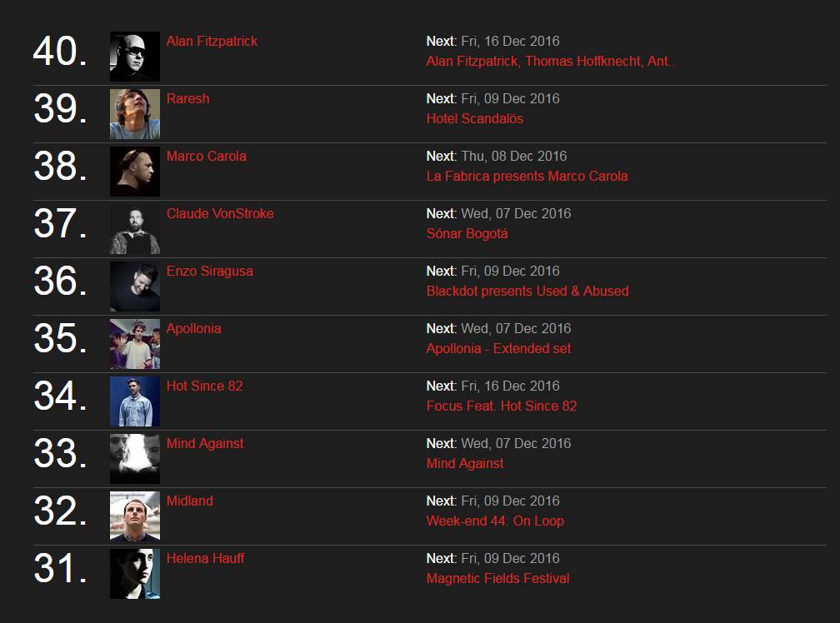Click the Focus Feat. Hot Since 82 link
The height and width of the screenshot is (623, 840).
click(x=502, y=406)
